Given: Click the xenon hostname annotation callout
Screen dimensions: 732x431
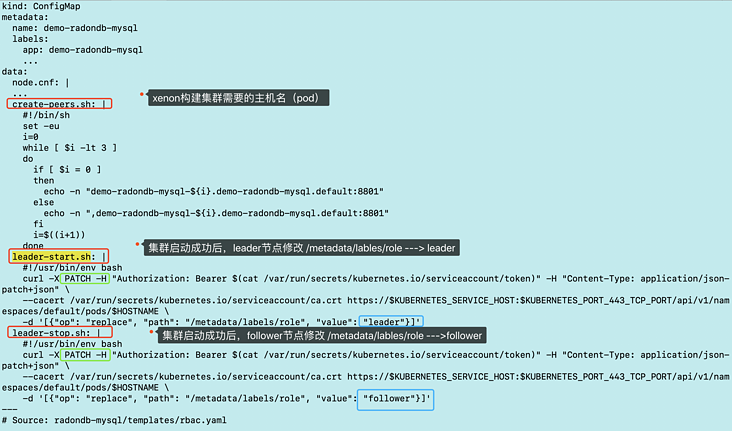Looking at the screenshot, I should pos(239,98).
